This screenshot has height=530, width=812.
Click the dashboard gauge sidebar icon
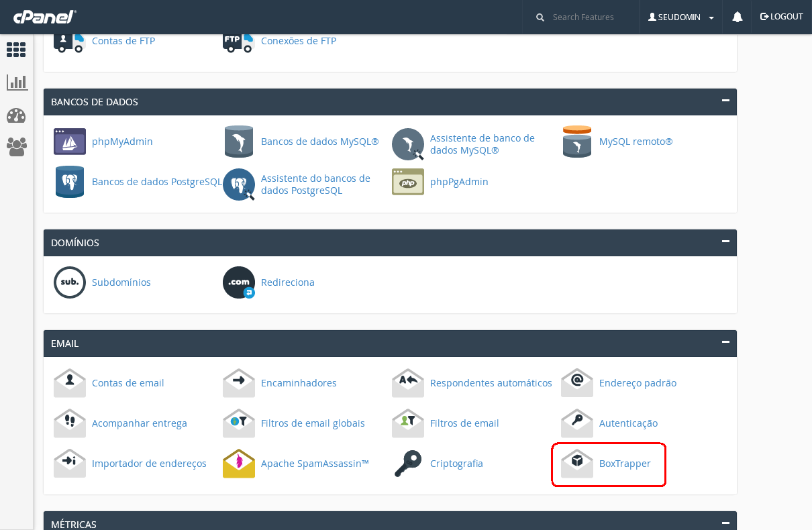click(x=16, y=115)
